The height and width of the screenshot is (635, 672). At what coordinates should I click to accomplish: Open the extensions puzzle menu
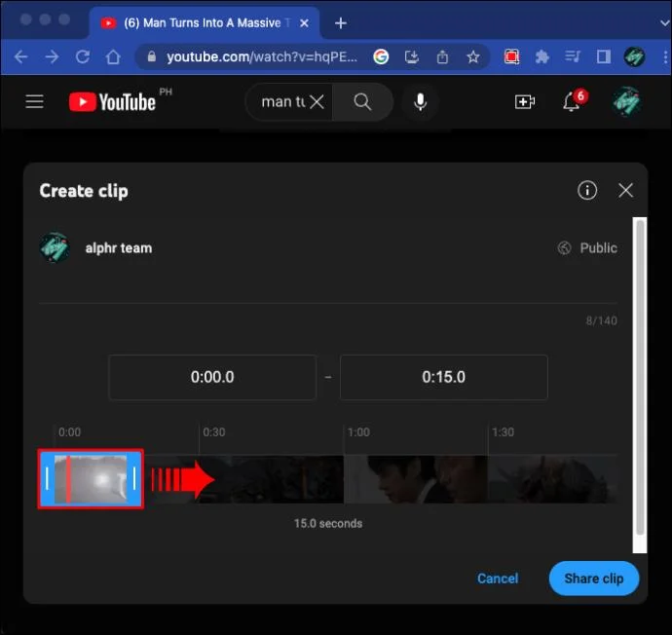[x=542, y=56]
